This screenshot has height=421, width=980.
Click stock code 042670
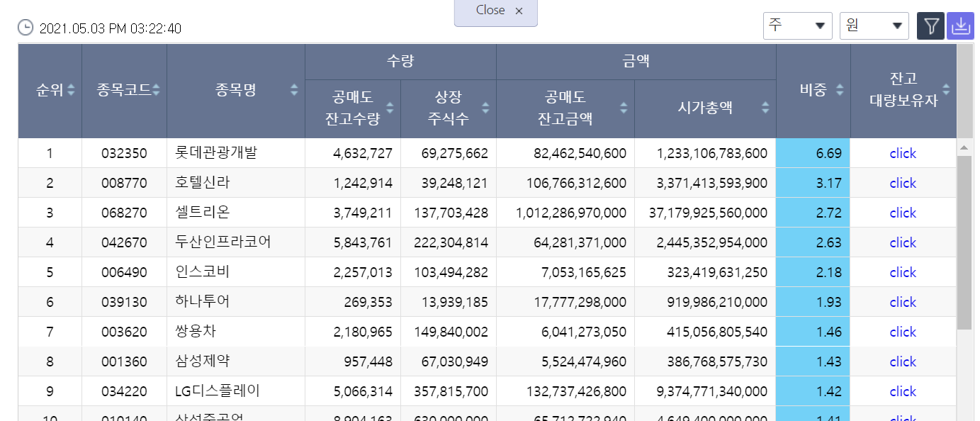pyautogui.click(x=124, y=242)
